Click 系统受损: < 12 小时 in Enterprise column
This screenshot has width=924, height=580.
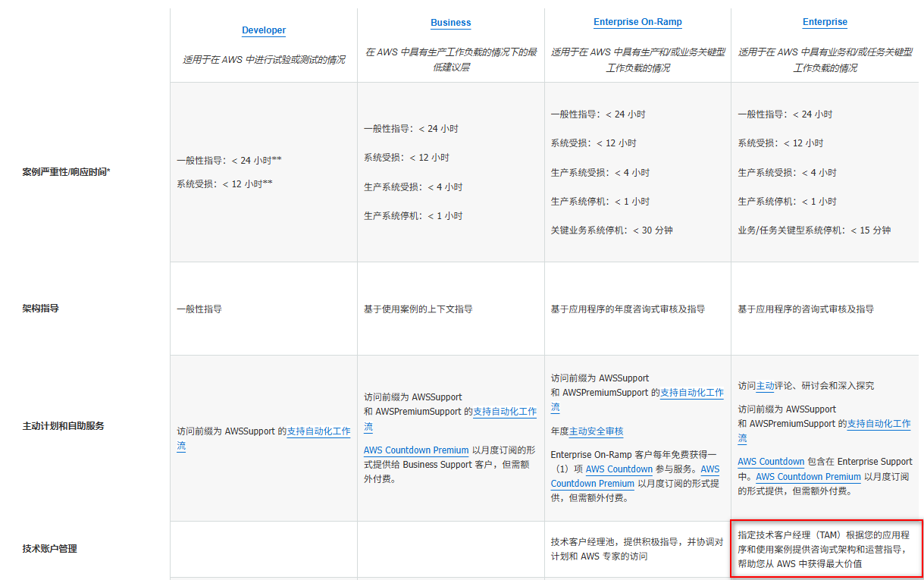(x=780, y=143)
